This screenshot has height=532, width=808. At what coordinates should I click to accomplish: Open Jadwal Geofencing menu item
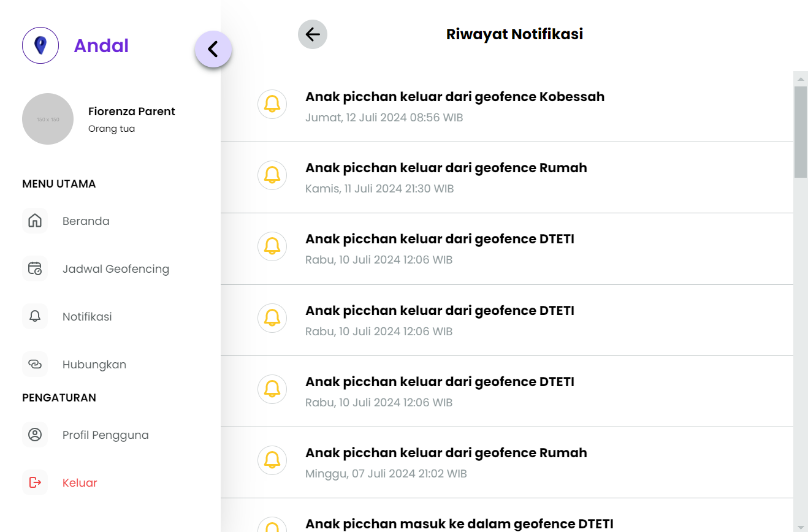(x=116, y=269)
